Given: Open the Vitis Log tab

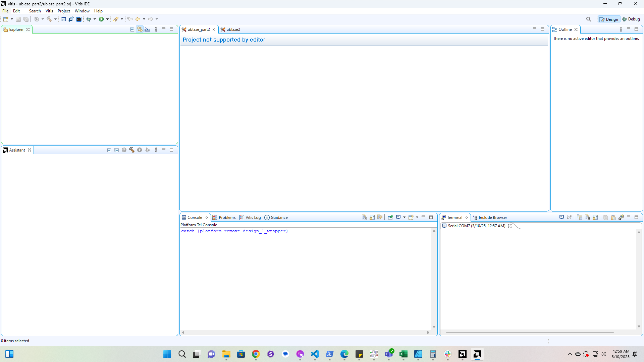Looking at the screenshot, I should click(x=253, y=218).
